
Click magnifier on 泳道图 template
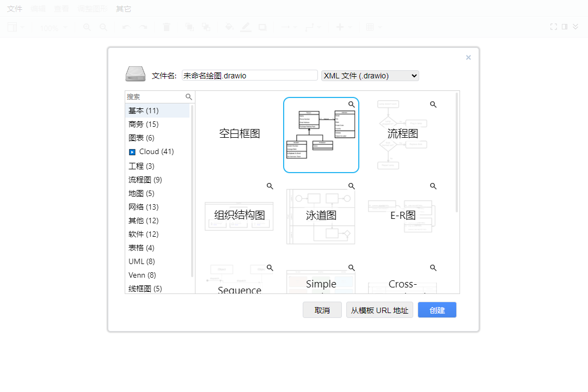coord(351,186)
